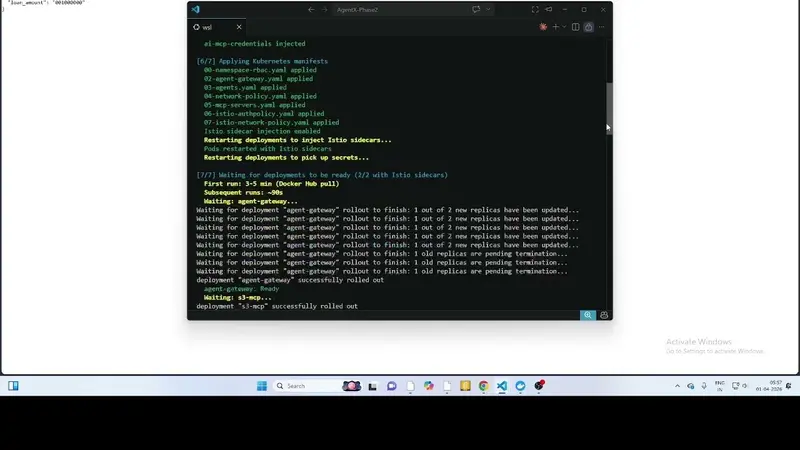800x450 pixels.
Task: Click 'Waiting: s3-mcp...' line
Action: click(x=238, y=297)
